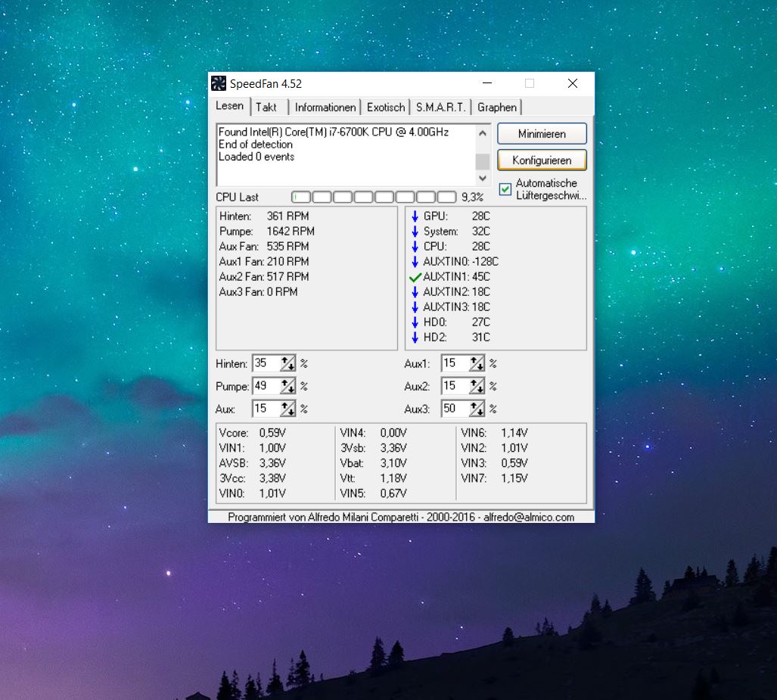Click the Aux1 speed spinner arrows
The width and height of the screenshot is (777, 700).
tap(477, 363)
